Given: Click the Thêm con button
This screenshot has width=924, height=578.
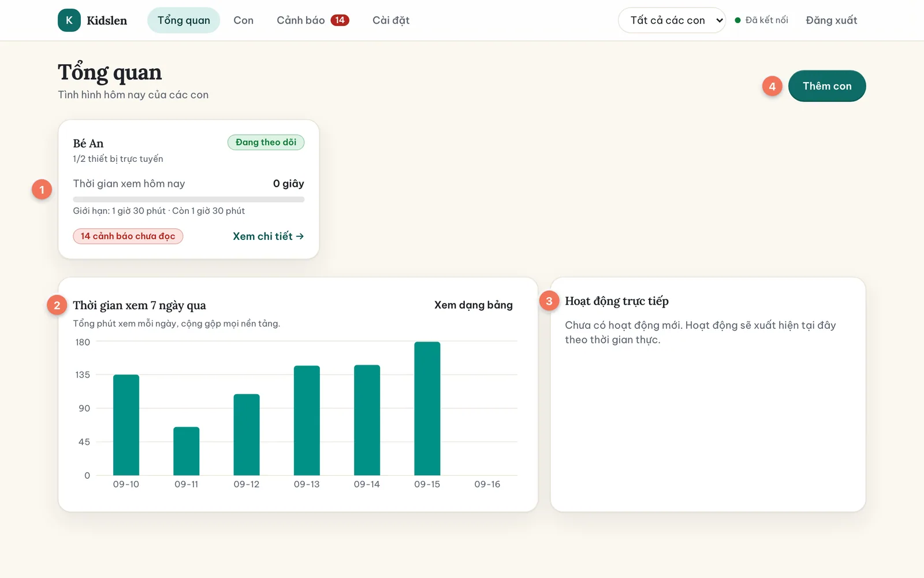Looking at the screenshot, I should [x=827, y=86].
